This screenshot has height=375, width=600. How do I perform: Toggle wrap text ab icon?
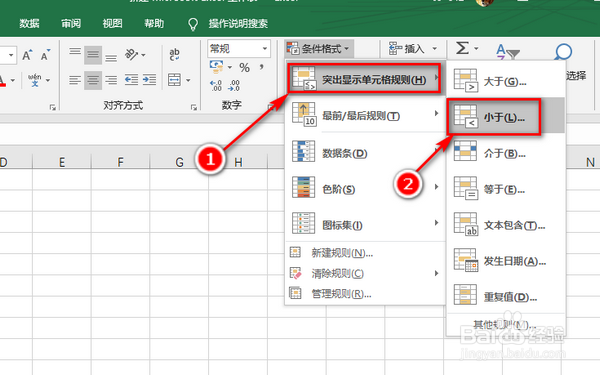[174, 55]
